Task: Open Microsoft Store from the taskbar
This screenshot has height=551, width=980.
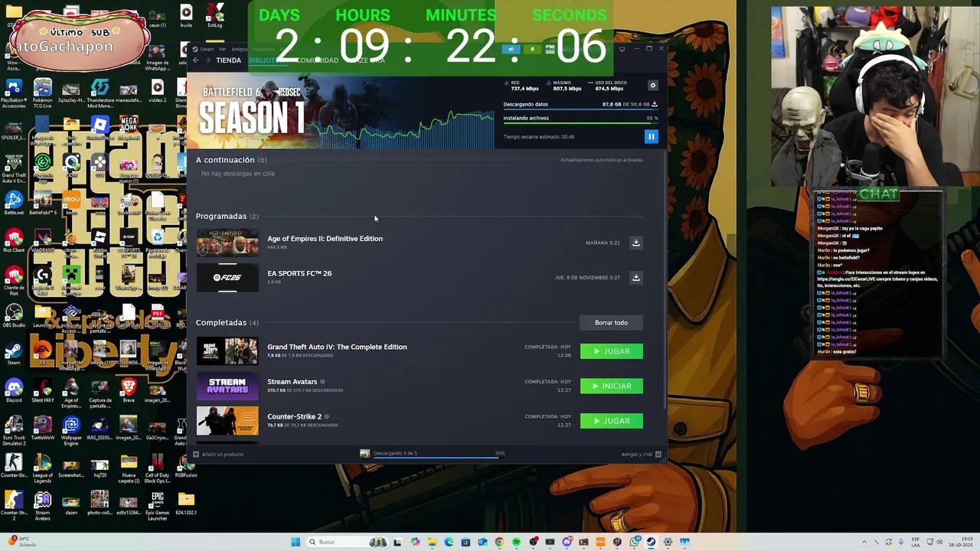Action: point(465,542)
